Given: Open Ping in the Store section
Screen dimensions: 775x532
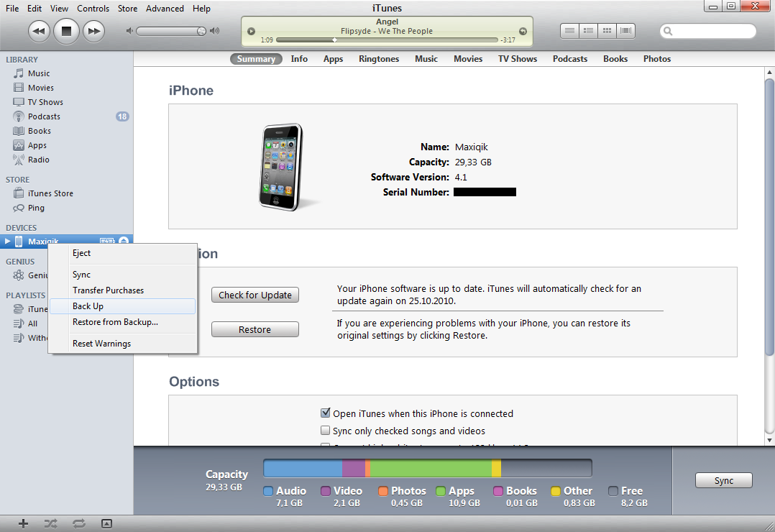Looking at the screenshot, I should (x=36, y=208).
